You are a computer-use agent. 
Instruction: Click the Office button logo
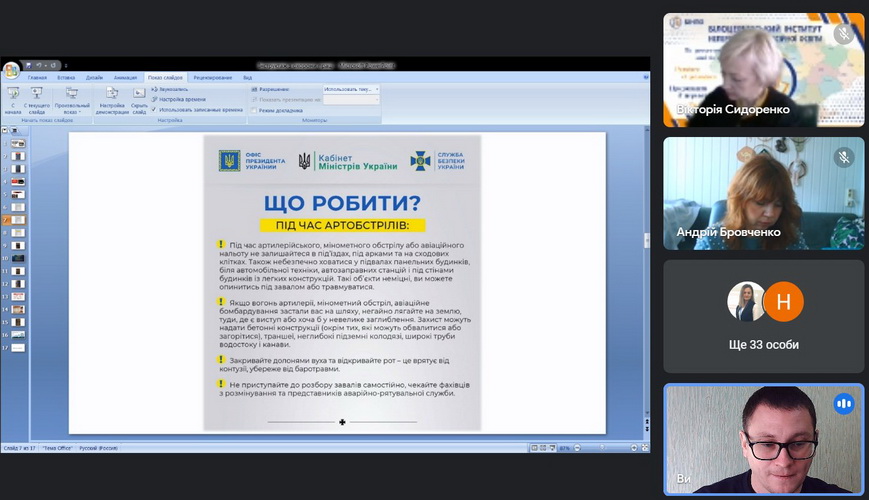click(11, 70)
